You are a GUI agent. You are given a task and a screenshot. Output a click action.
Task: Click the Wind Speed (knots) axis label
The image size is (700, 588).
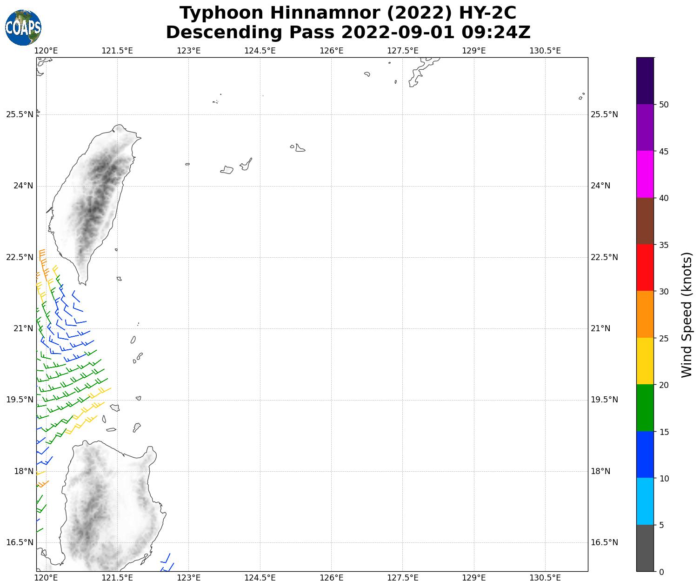coord(687,314)
